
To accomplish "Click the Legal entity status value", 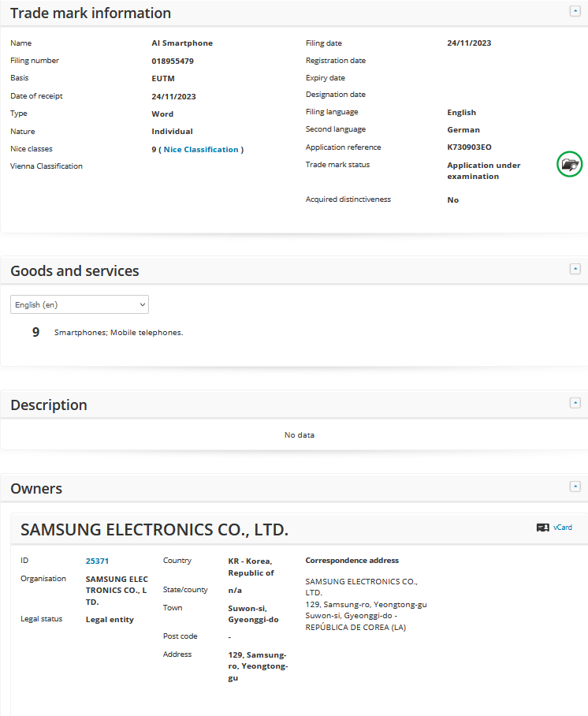I will point(110,620).
